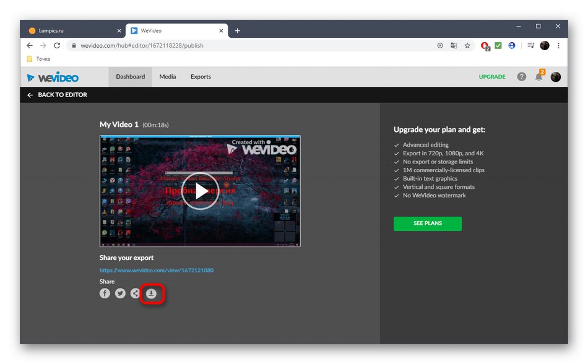Open WeVideo notifications bell
Screen dimensions: 588x364
538,77
